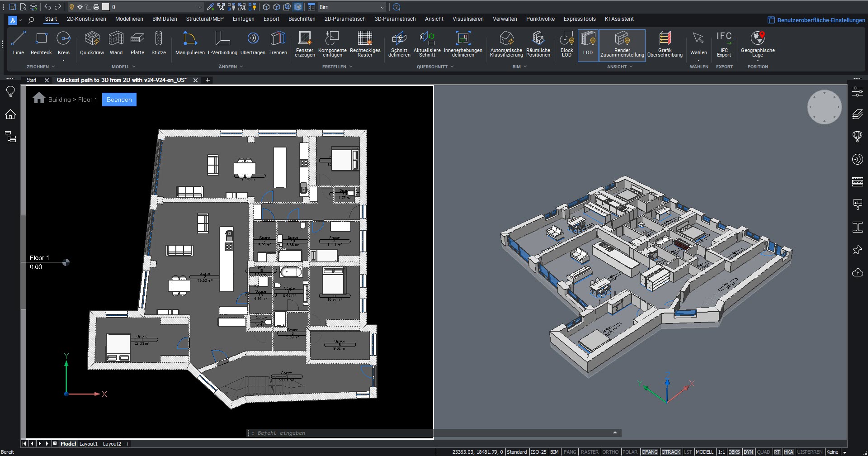Toggle POLAR tracking in status bar
This screenshot has width=868, height=456.
(630, 452)
